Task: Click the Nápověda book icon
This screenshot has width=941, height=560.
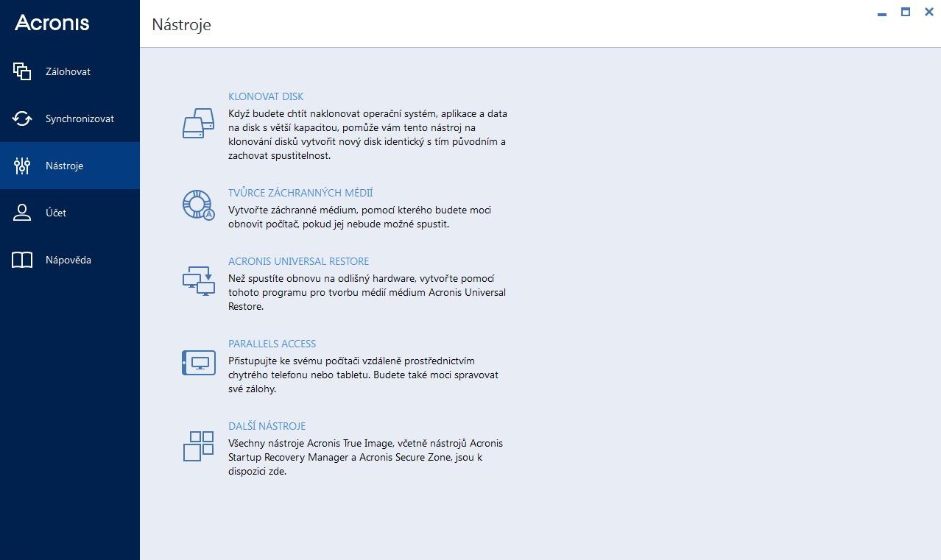Action: click(x=22, y=260)
